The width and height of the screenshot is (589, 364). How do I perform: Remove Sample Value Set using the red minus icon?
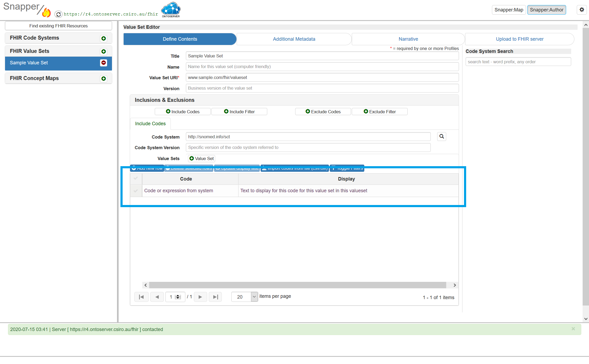104,63
